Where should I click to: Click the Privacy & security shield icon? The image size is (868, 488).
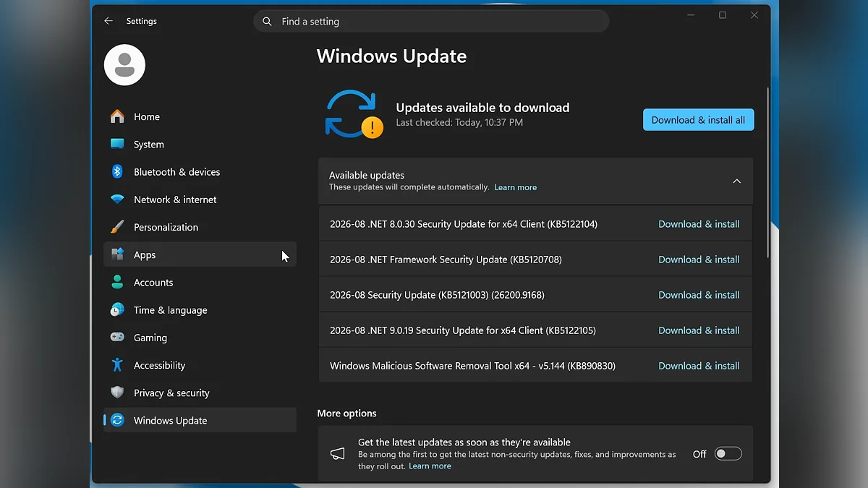(117, 393)
